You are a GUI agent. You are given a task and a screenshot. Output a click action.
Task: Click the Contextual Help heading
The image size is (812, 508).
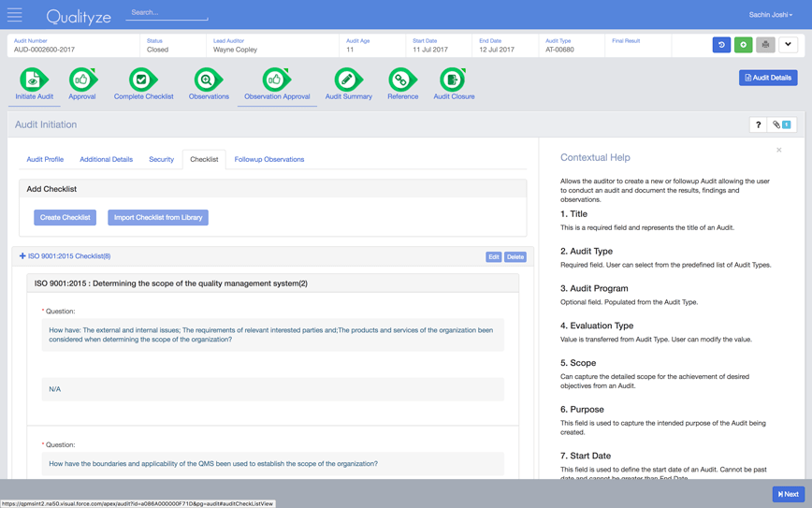[595, 157]
